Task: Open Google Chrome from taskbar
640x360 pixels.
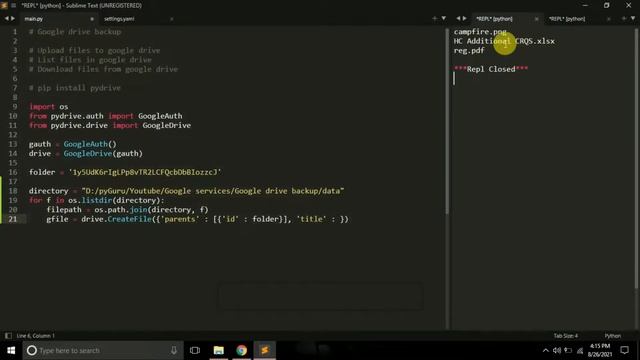Action: (242, 350)
